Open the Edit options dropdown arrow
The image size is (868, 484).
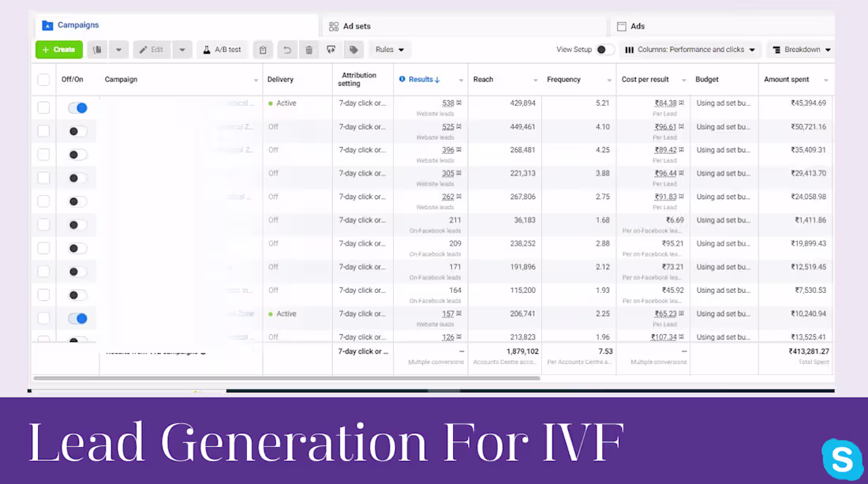(182, 50)
